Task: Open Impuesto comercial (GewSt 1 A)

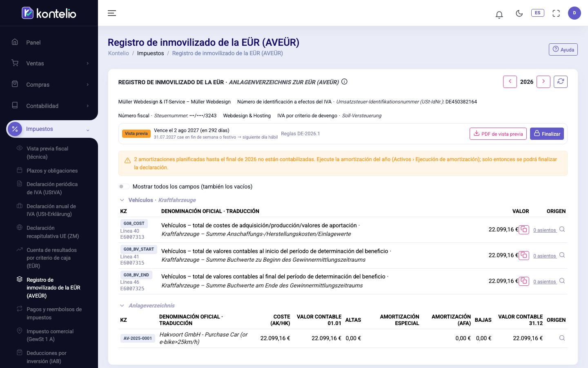Action: (50, 335)
